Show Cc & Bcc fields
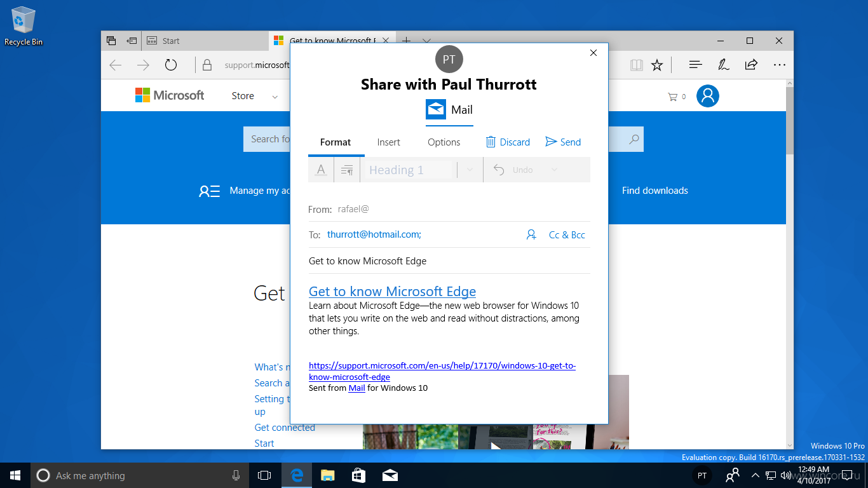Screen dimensions: 868x488 point(567,235)
